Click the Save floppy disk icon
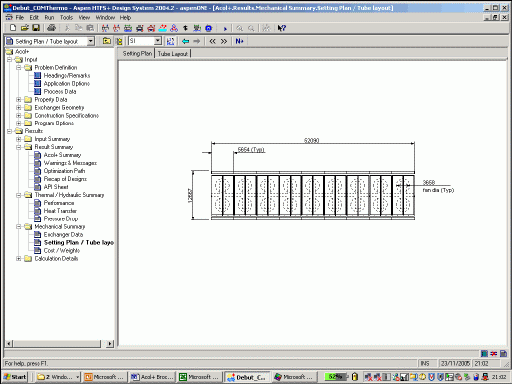The width and height of the screenshot is (512, 384). point(36,28)
